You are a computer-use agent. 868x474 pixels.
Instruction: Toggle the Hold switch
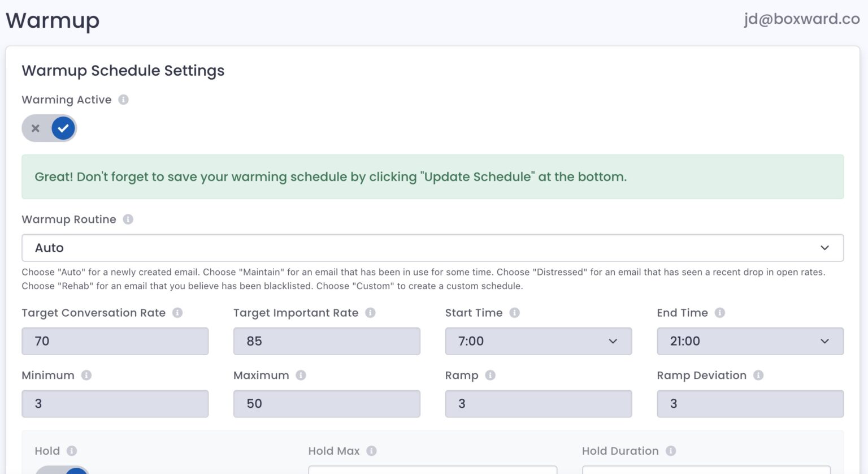pos(62,470)
